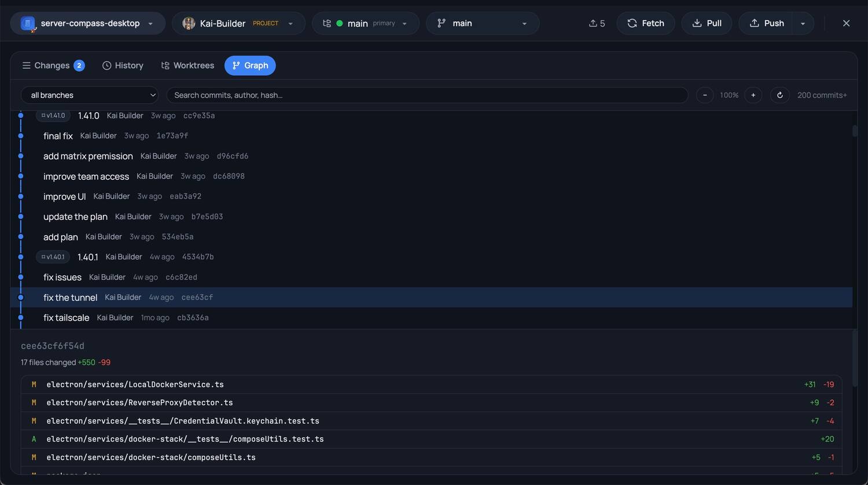Click the Kai-Builder avatar icon
The height and width of the screenshot is (485, 868).
tap(189, 23)
